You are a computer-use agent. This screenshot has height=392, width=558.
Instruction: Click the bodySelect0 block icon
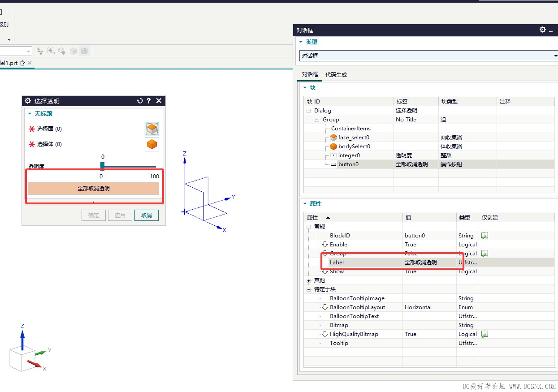coord(333,146)
